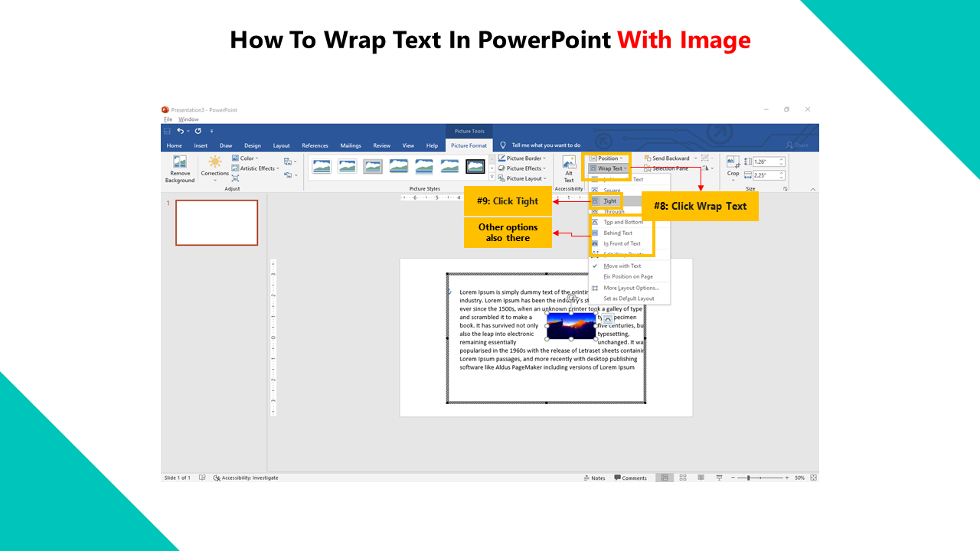
Task: Click the Redo icon in the quick access toolbar
Action: [198, 131]
